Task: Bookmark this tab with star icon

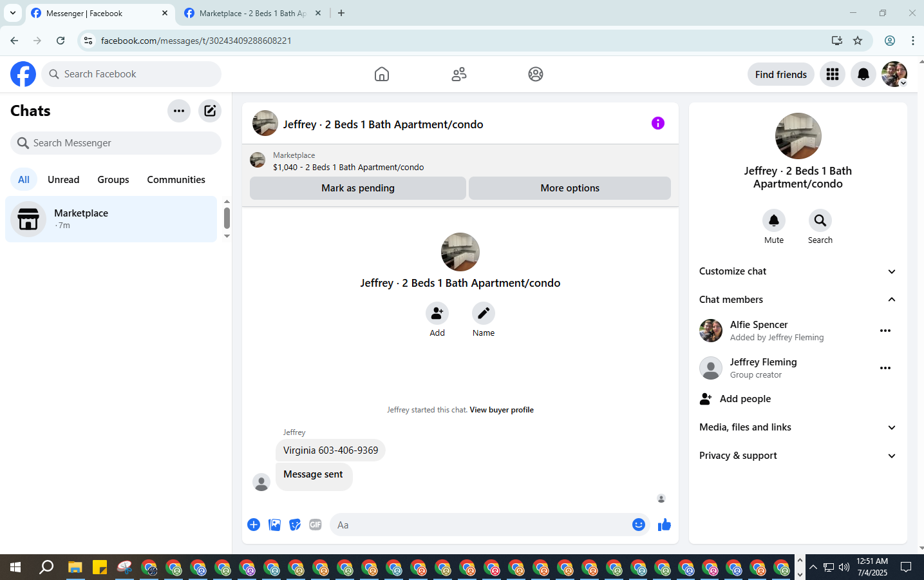Action: [x=858, y=41]
